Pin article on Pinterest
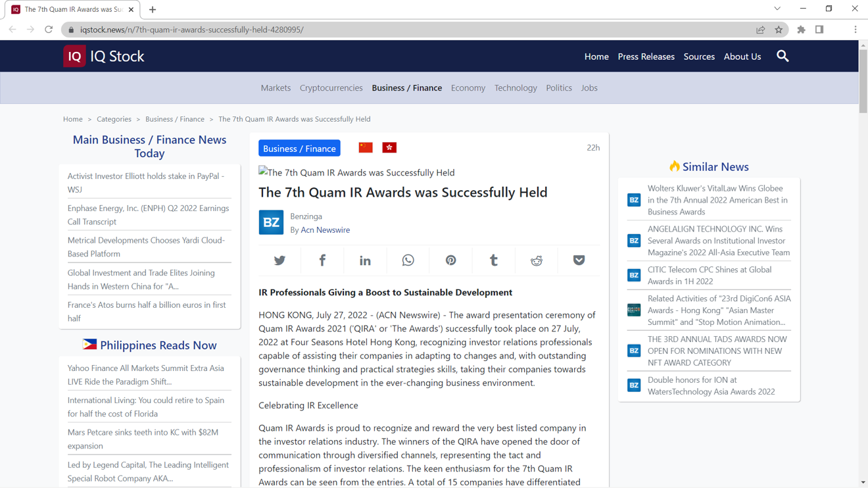 (450, 260)
